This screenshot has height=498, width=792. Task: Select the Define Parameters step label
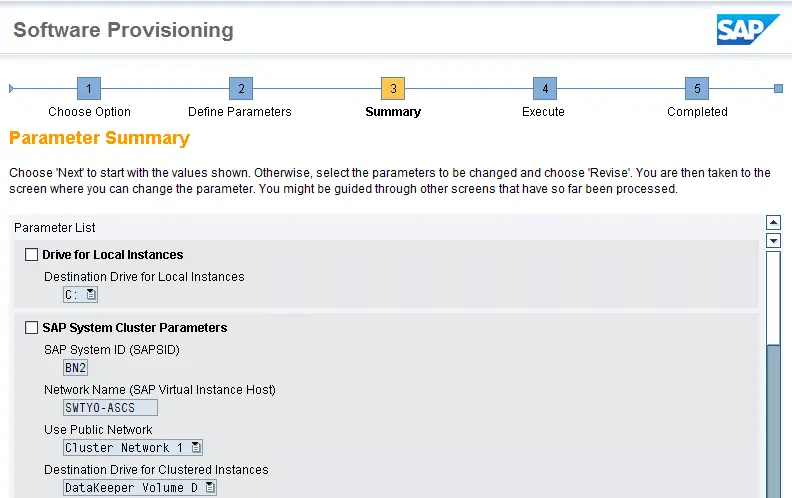[x=240, y=112]
